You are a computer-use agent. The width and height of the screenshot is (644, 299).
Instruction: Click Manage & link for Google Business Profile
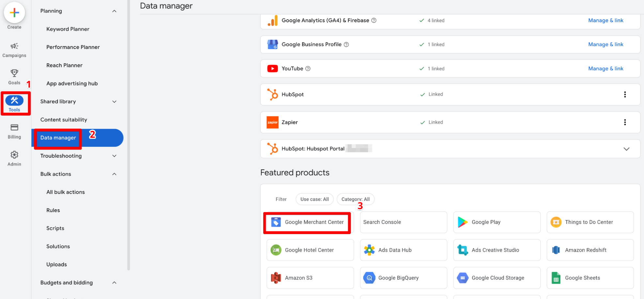pyautogui.click(x=606, y=44)
